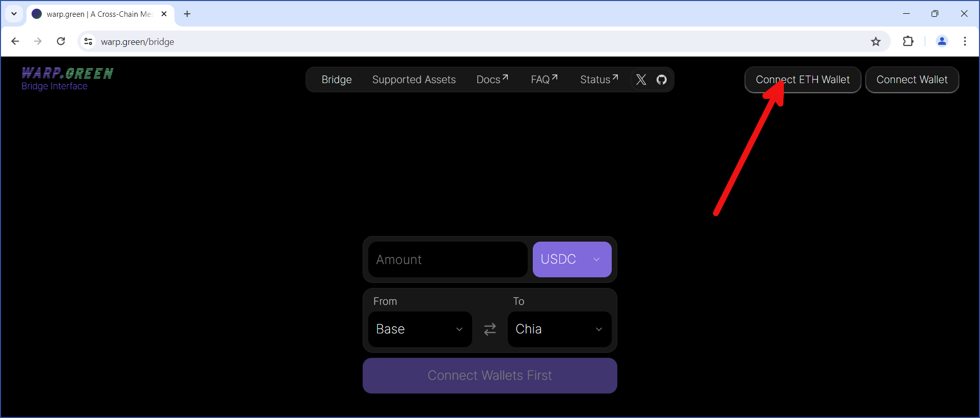Open Chrome three-dot menu

tap(965, 42)
